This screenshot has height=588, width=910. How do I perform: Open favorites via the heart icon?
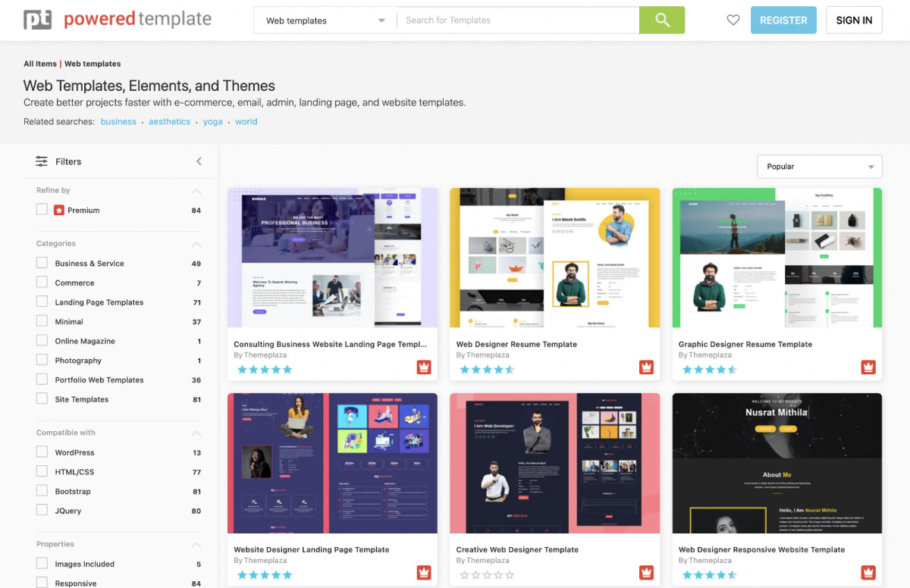tap(733, 20)
